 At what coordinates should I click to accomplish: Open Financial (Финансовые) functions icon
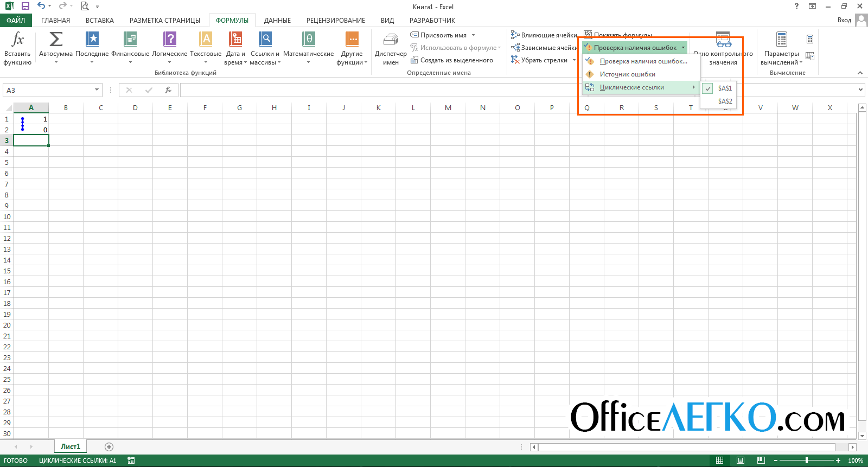130,40
